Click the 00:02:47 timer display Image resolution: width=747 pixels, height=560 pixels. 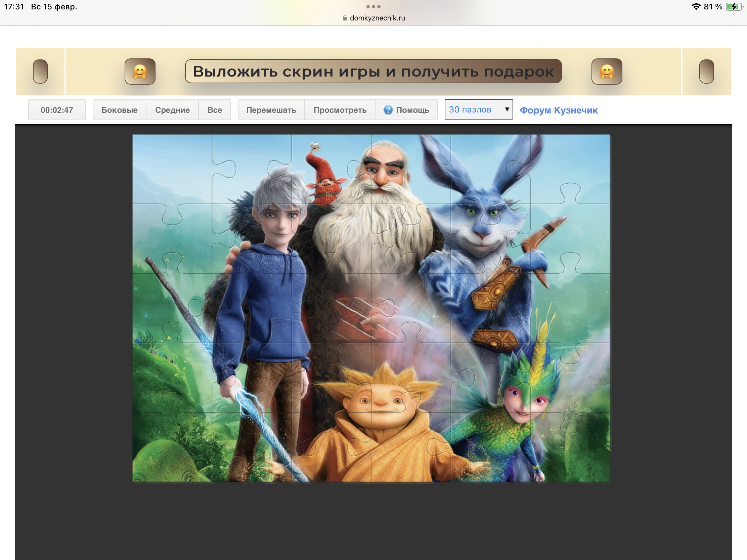(x=57, y=110)
